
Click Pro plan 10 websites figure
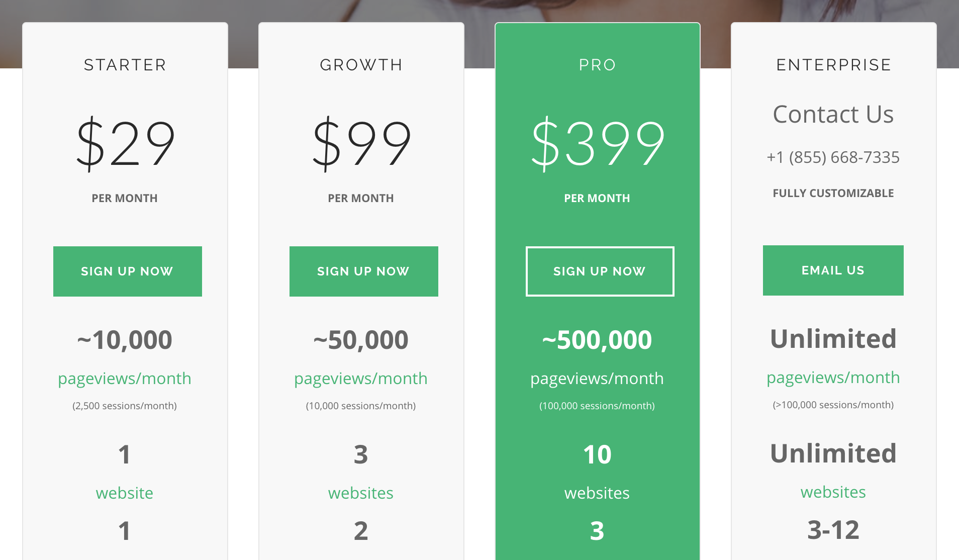click(597, 454)
